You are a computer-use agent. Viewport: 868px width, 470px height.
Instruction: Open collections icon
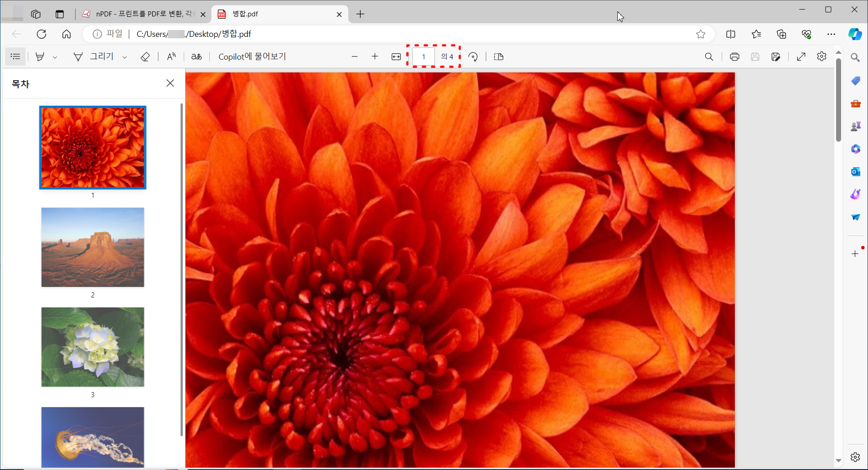point(781,34)
